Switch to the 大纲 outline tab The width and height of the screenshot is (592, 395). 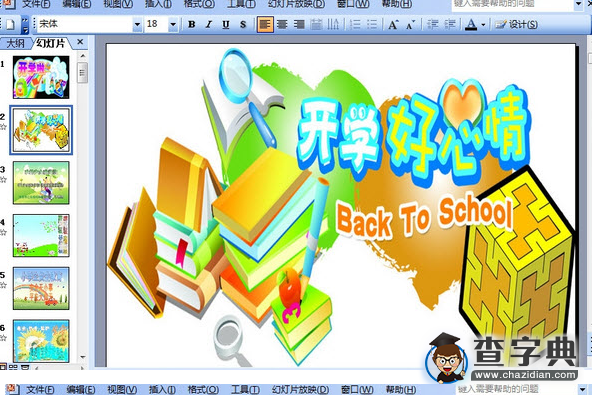coord(15,43)
